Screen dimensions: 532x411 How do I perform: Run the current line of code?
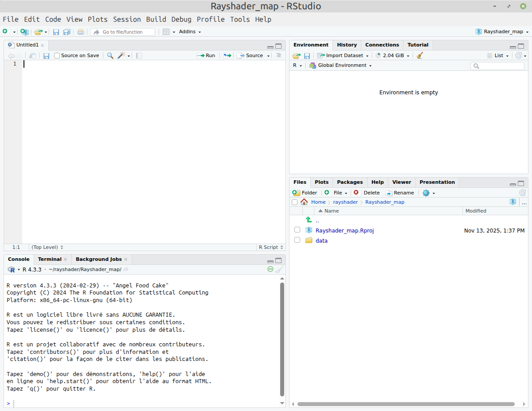tap(206, 55)
